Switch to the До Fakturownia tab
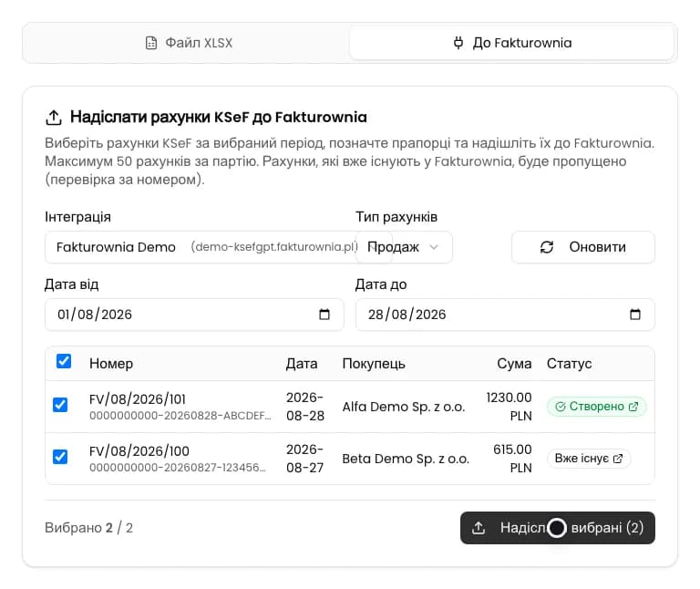 (511, 43)
